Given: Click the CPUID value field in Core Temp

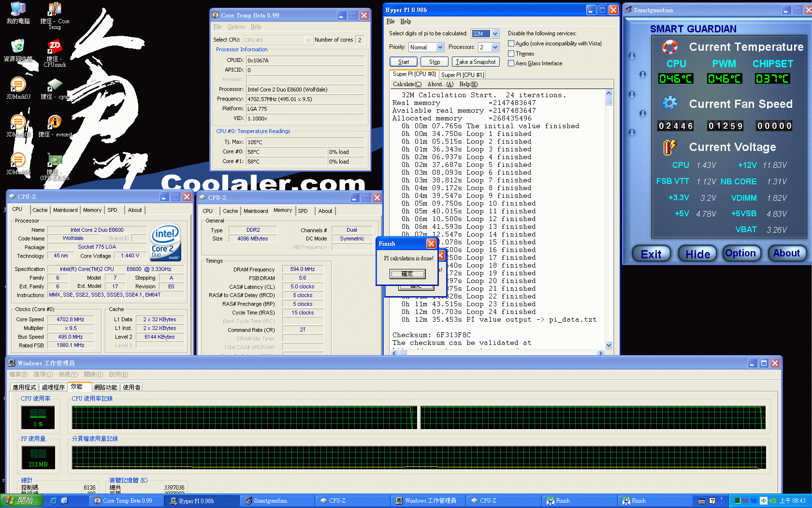Looking at the screenshot, I should click(x=305, y=60).
